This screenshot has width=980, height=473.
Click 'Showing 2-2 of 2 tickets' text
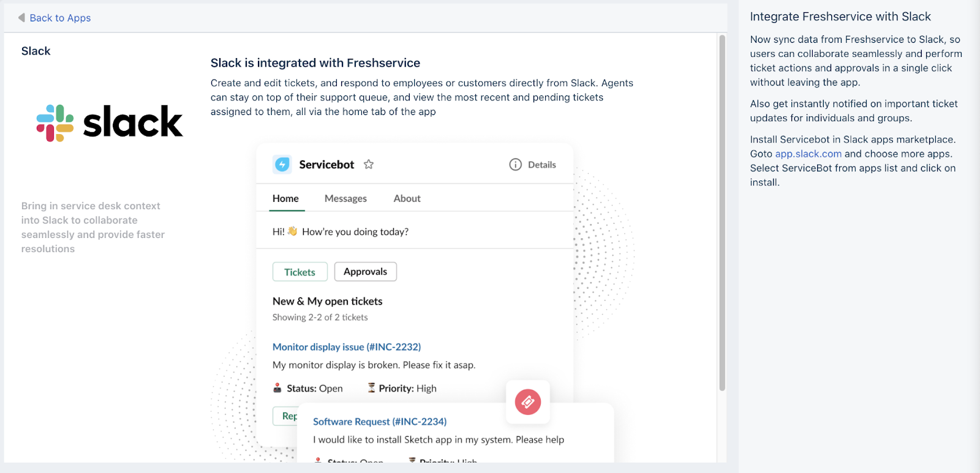[320, 318]
